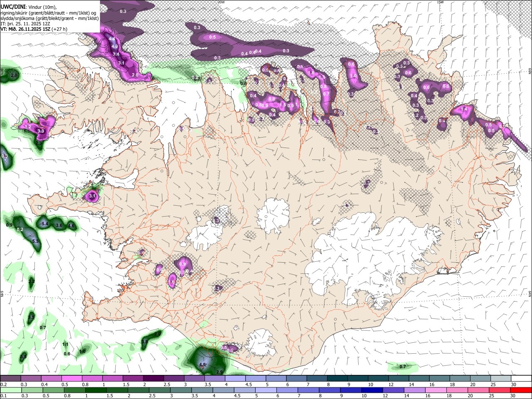
Task: Click the 2.6 rain value at left edge
Action: (14, 75)
